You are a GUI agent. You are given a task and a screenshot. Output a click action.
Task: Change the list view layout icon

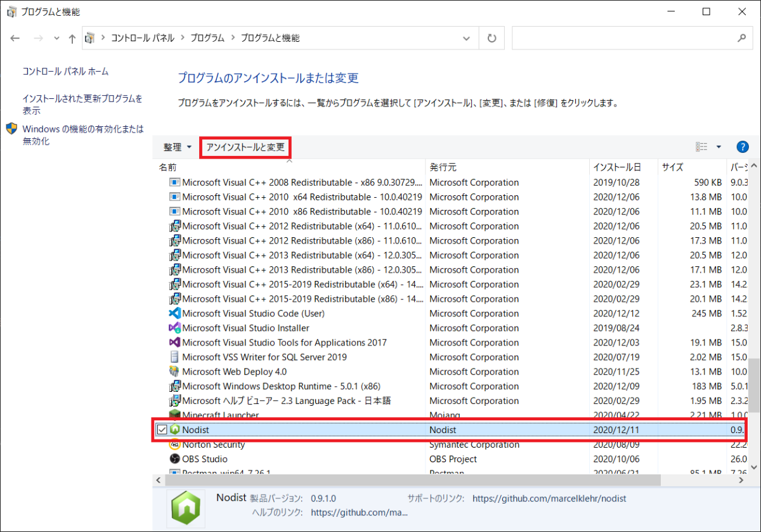pos(701,146)
